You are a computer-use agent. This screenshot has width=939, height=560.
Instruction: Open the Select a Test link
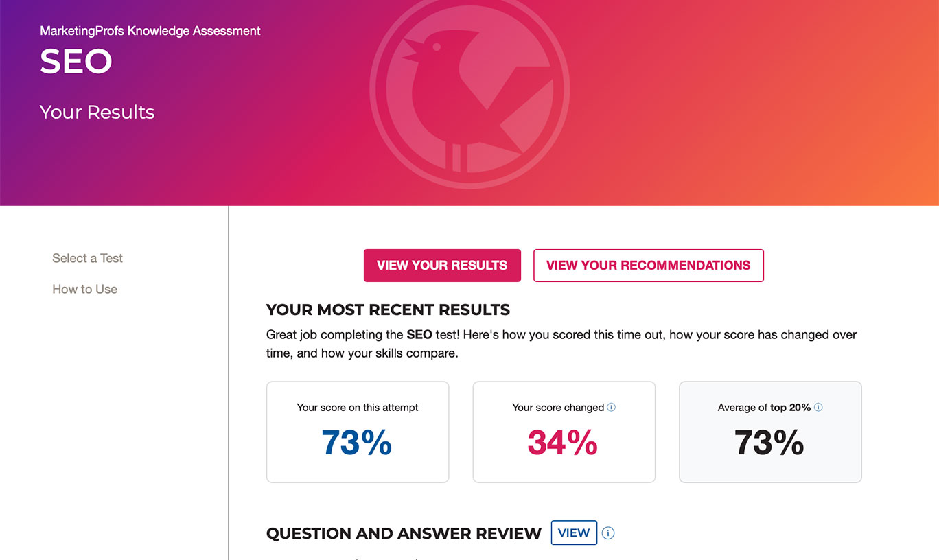[87, 258]
